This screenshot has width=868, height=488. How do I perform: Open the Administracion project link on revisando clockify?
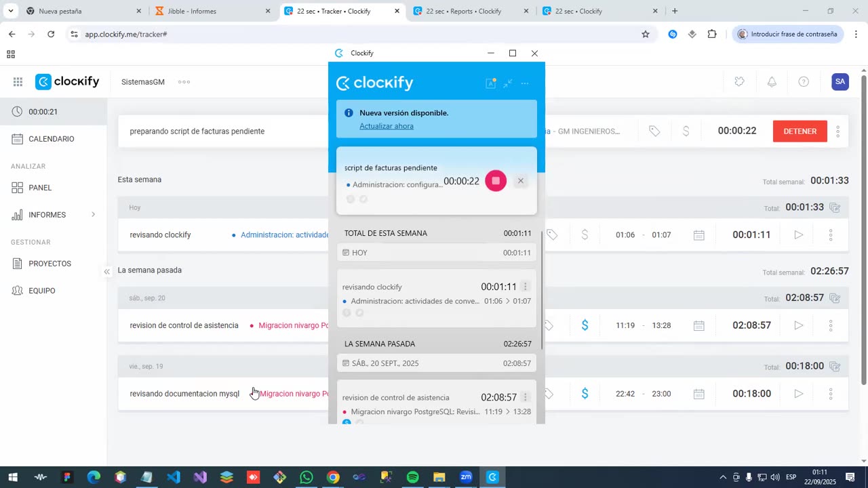point(285,235)
